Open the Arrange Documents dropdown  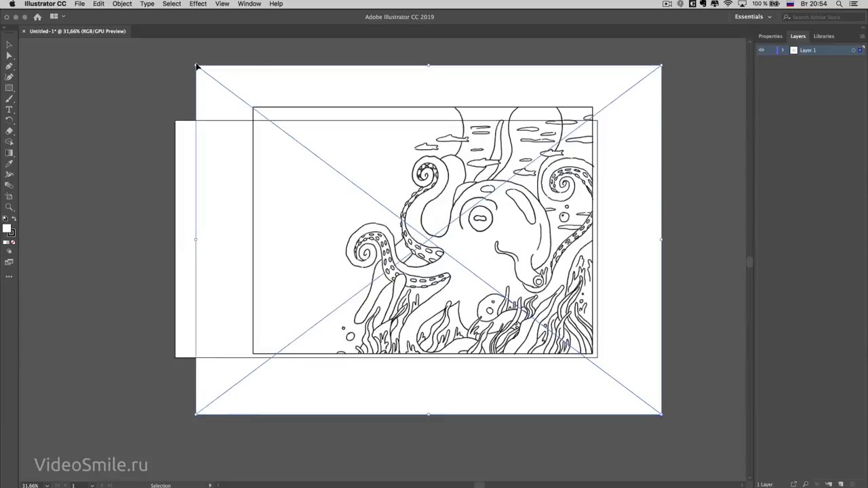coord(57,17)
